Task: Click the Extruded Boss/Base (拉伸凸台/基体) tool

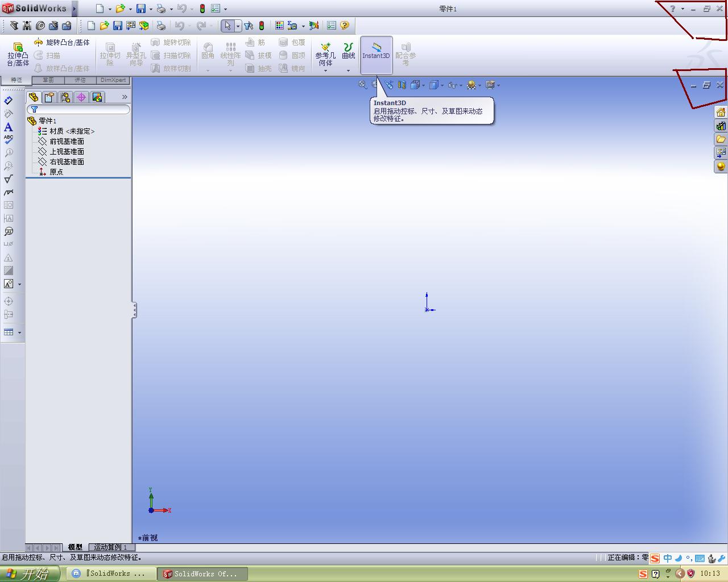Action: 18,54
